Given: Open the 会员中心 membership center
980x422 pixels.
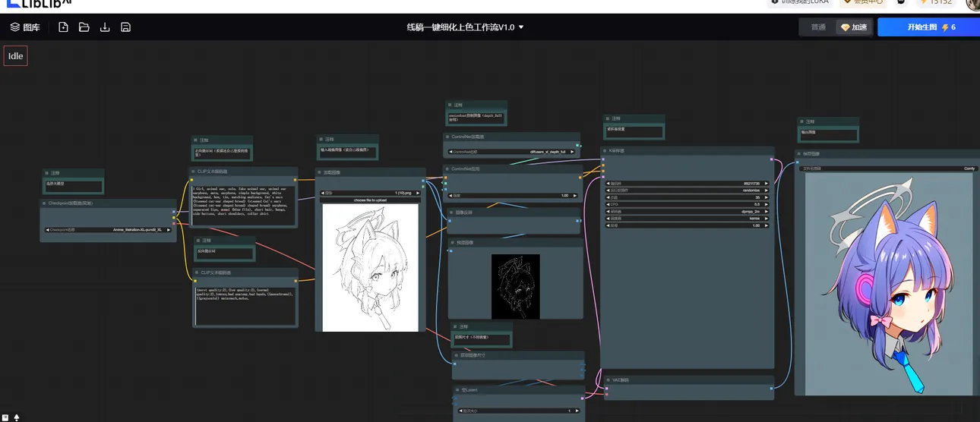Looking at the screenshot, I should coord(862,2).
